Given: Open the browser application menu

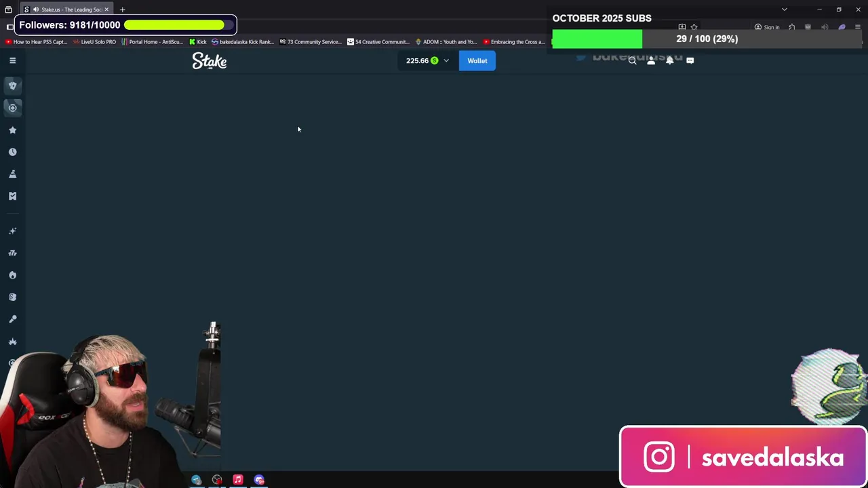Looking at the screenshot, I should pos(858,27).
